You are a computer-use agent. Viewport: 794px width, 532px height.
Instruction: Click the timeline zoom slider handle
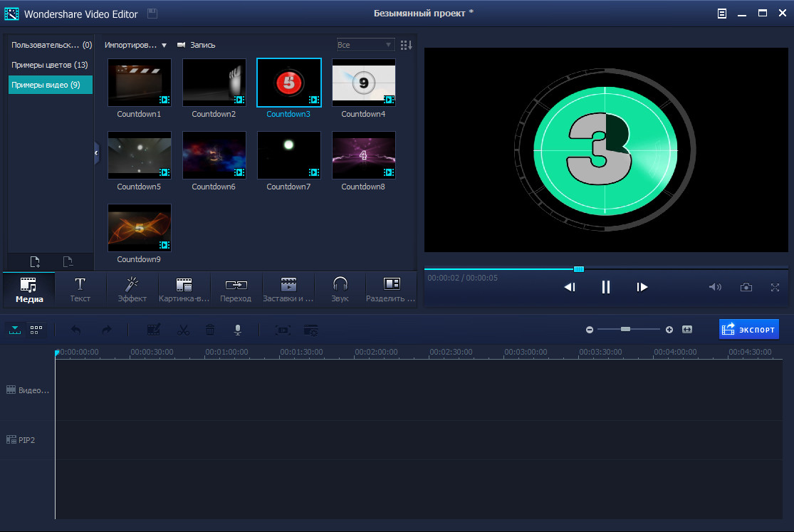(x=625, y=329)
